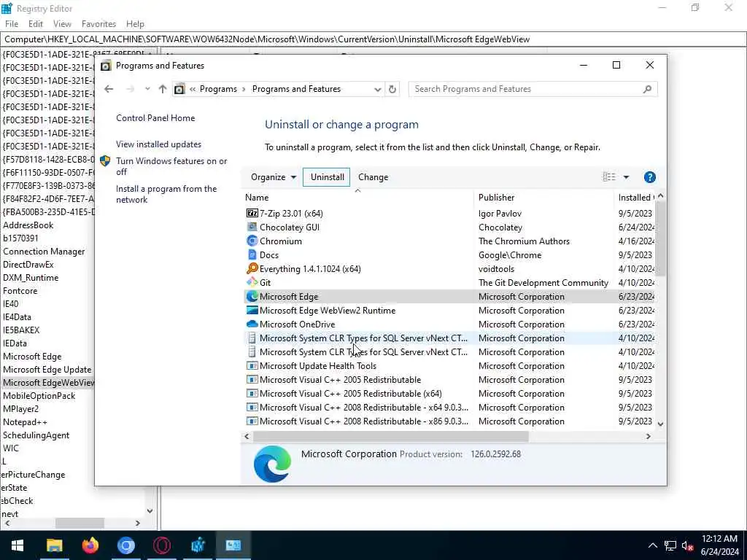Click the Microsoft OneDrive cloud icon
This screenshot has height=560, width=747.
pyautogui.click(x=252, y=324)
